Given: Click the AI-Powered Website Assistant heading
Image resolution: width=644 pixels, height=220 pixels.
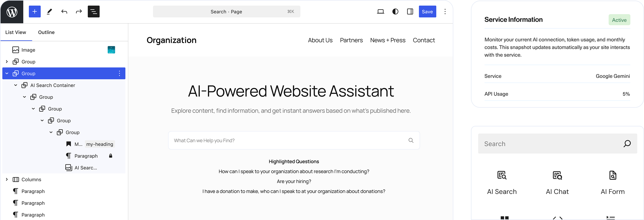Looking at the screenshot, I should pos(291,91).
